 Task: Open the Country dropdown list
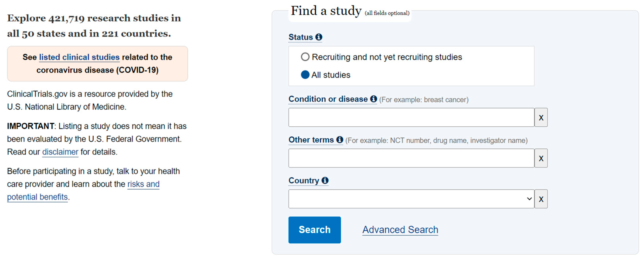(411, 199)
